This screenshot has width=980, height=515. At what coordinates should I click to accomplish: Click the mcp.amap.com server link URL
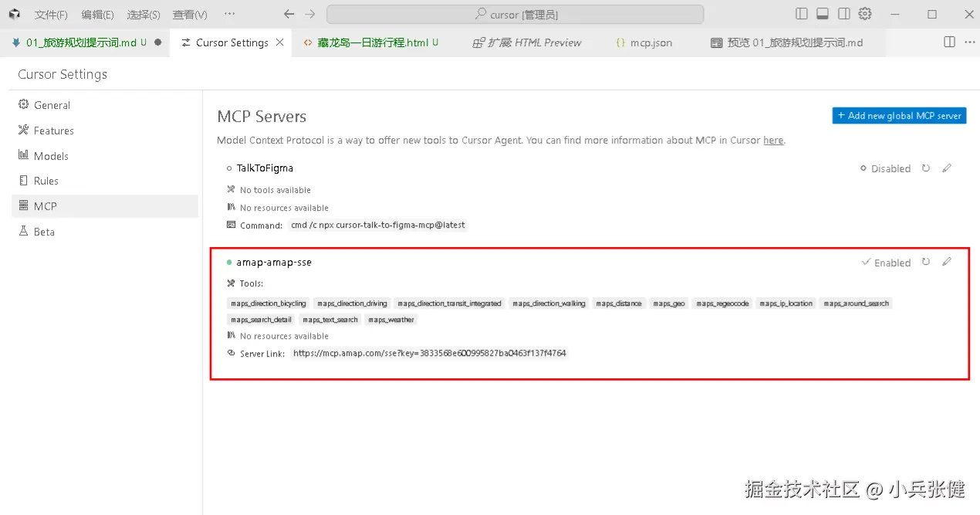(x=430, y=353)
